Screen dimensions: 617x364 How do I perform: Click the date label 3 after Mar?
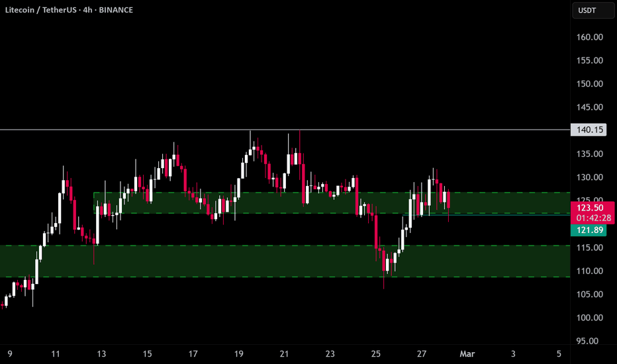513,354
